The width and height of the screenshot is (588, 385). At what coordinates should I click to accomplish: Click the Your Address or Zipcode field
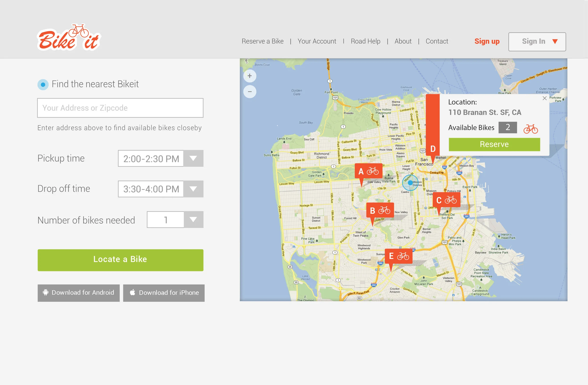tap(120, 108)
